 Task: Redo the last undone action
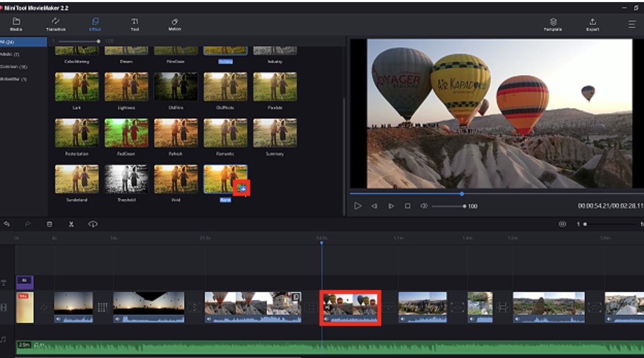(28, 224)
